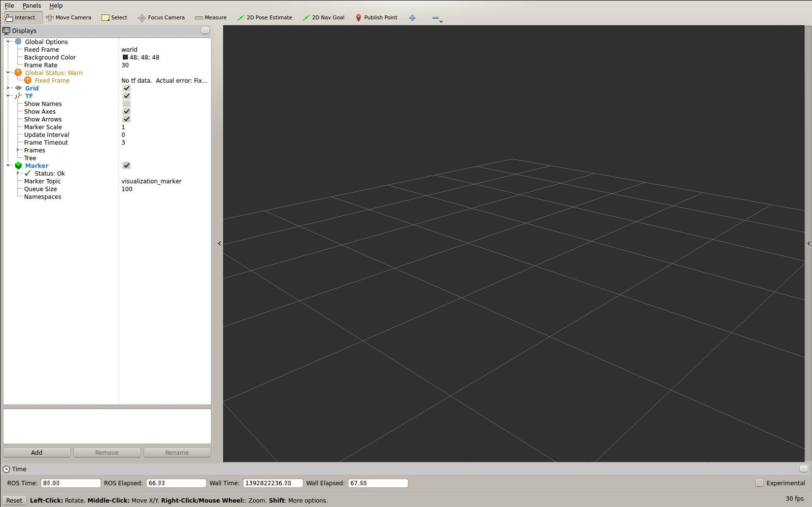Activate the Publish Point tool
This screenshot has height=507, width=812.
click(x=376, y=18)
